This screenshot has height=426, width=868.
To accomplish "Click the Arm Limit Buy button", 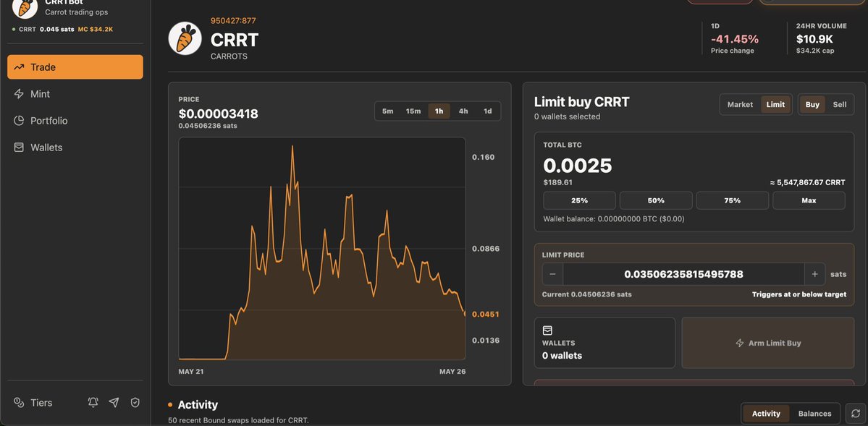I will click(768, 342).
